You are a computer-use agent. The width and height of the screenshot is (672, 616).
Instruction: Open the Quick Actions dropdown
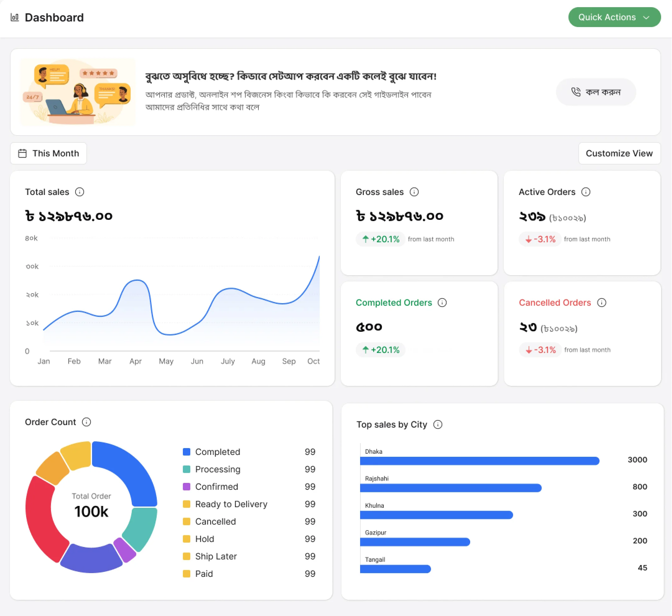tap(614, 17)
